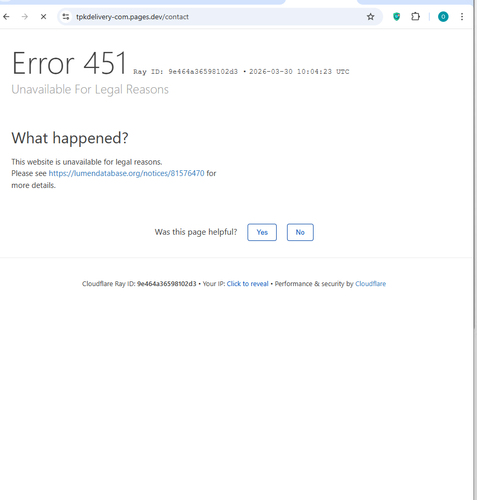Select the 'What happened?' heading
Viewport: 477px width, 500px height.
tap(70, 138)
